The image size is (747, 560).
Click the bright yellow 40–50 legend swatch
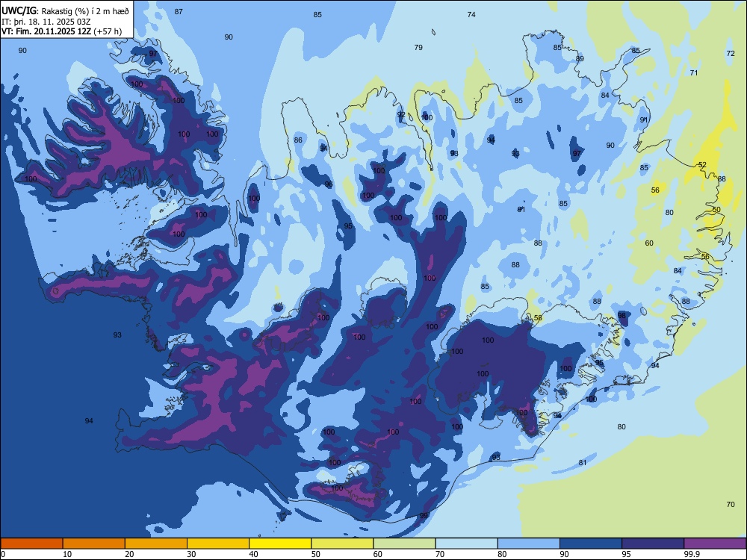[280, 544]
